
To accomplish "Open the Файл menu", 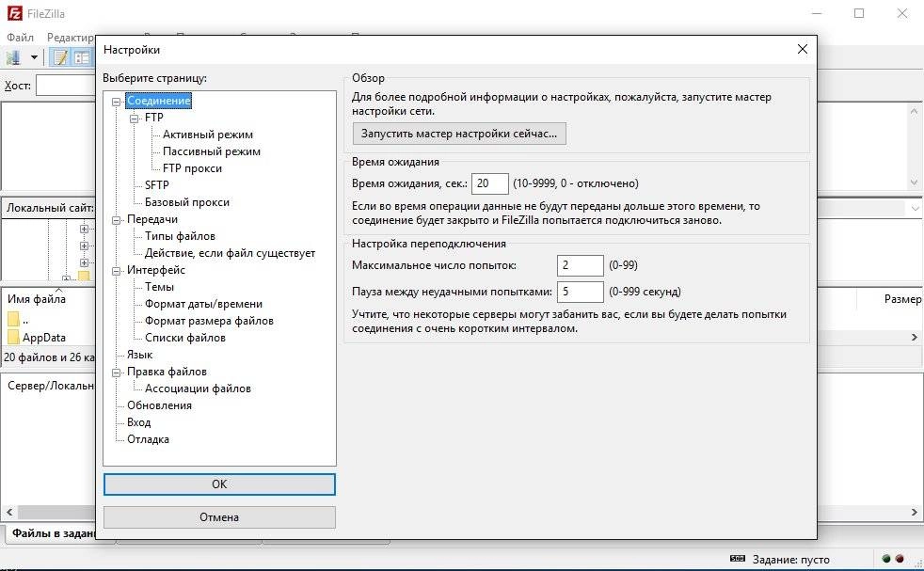I will (x=20, y=37).
